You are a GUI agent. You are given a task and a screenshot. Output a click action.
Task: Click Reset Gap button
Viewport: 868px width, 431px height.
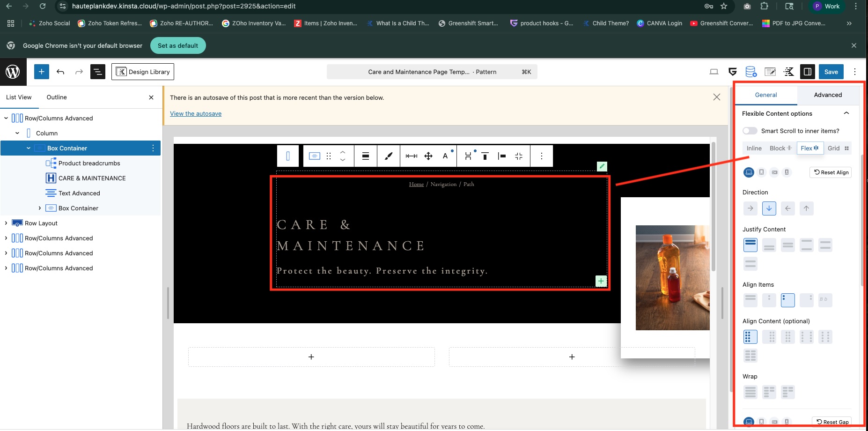point(832,422)
